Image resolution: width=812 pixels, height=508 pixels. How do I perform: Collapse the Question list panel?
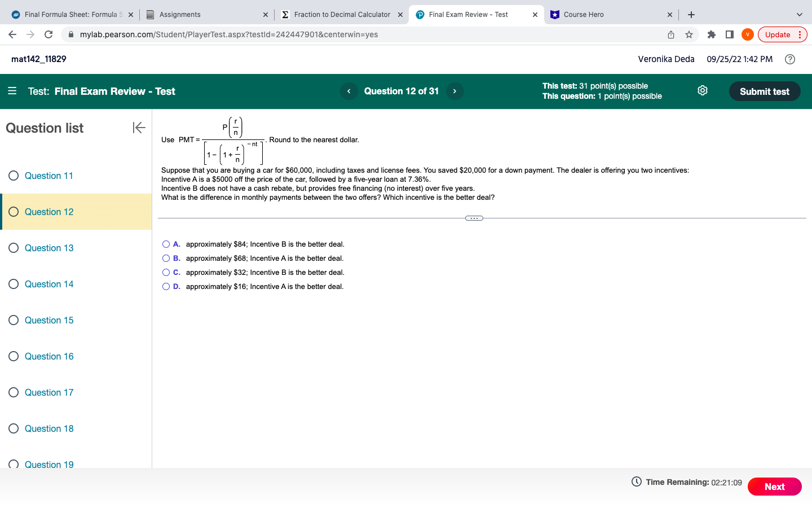click(x=138, y=128)
